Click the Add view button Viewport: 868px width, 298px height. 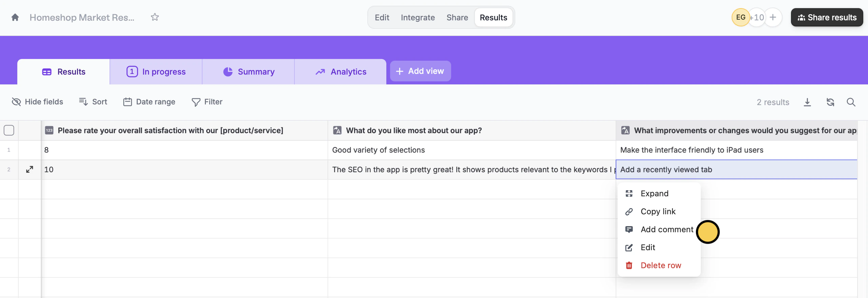(x=420, y=71)
